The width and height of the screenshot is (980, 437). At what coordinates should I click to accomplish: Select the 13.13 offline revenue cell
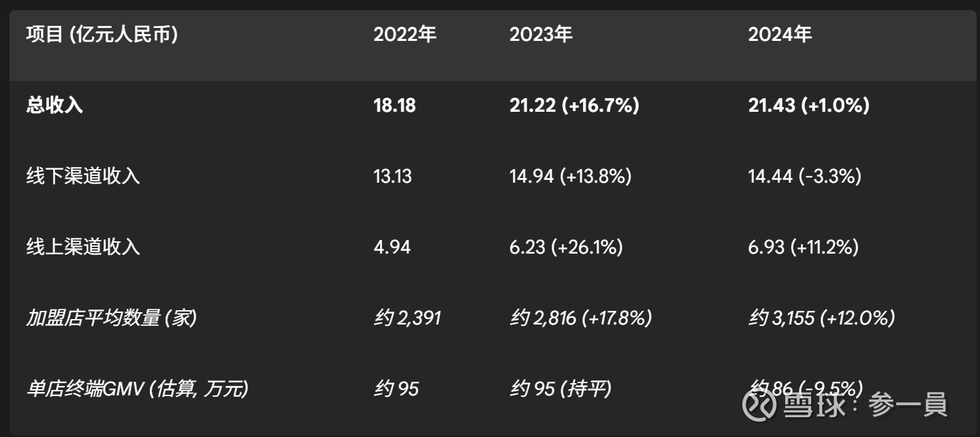392,177
